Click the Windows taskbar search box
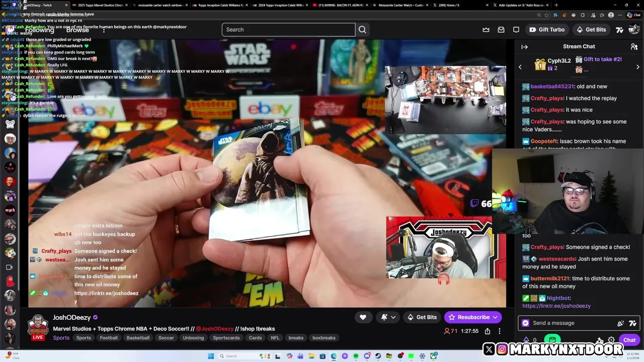This screenshot has width=644, height=362. point(244,356)
